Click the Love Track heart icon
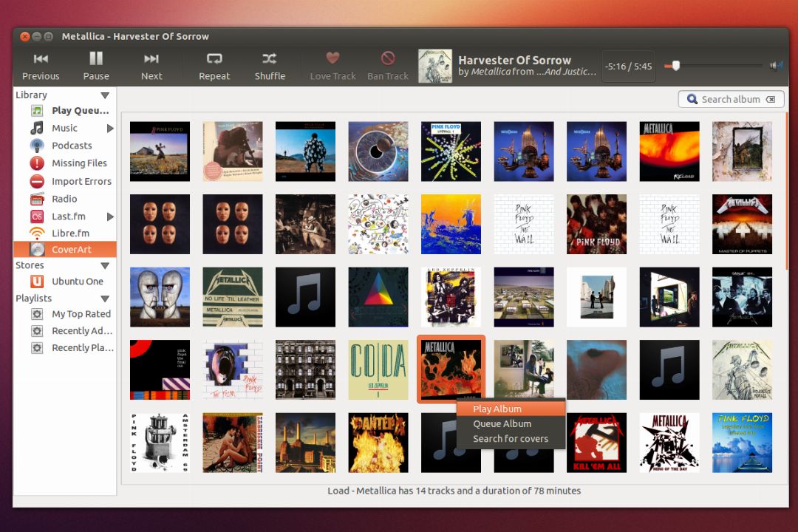 point(332,58)
